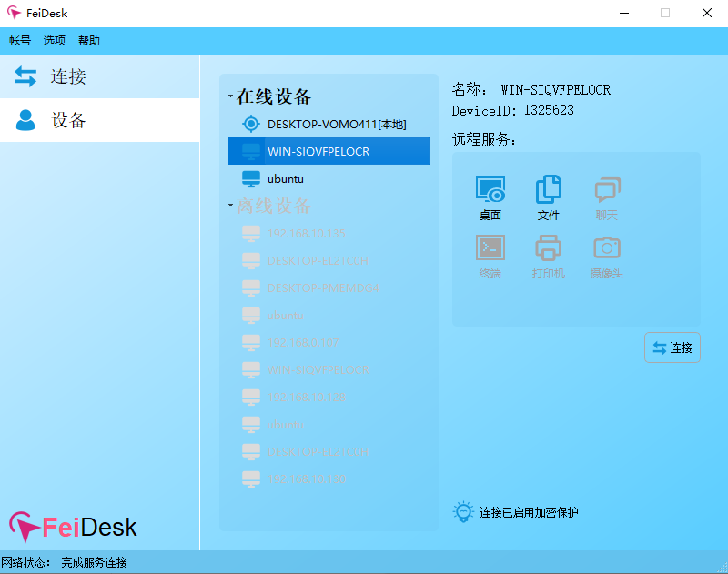Click the 远程服务 label
Viewport: 728px width, 574px height.
pos(484,139)
